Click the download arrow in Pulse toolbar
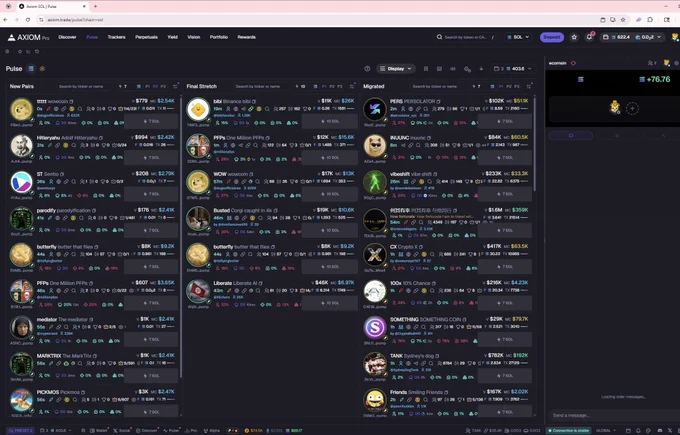Image resolution: width=680 pixels, height=435 pixels. point(481,69)
